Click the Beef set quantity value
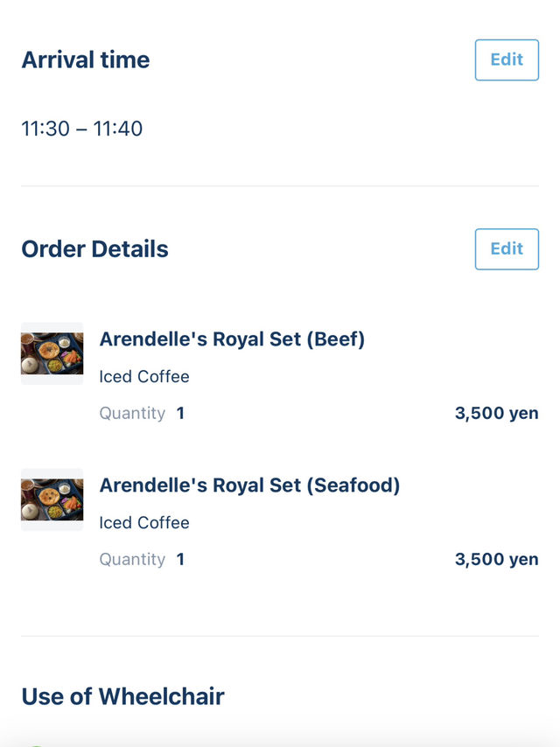 [180, 413]
